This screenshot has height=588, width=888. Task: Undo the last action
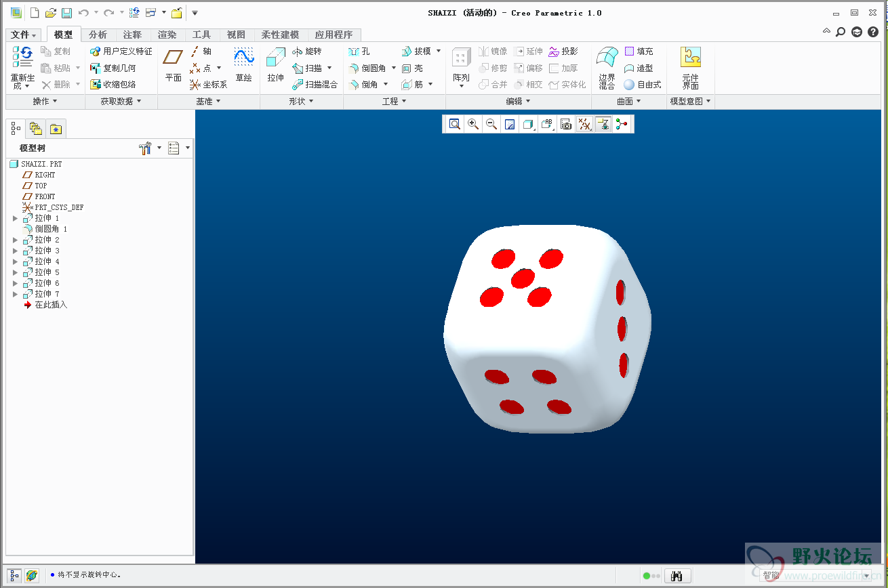(x=83, y=13)
